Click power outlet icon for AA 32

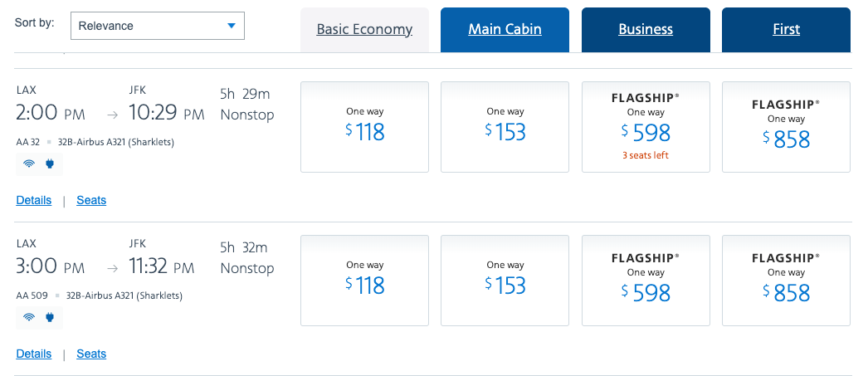(x=50, y=163)
